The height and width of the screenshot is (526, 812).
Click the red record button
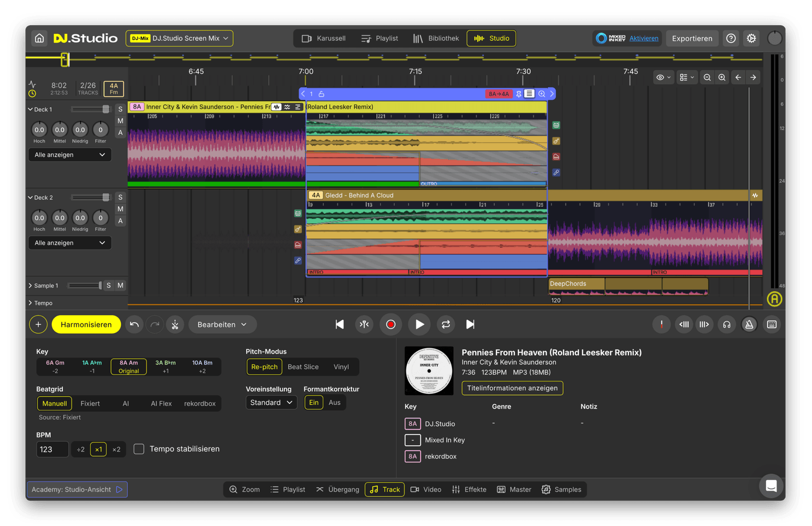[x=390, y=325]
